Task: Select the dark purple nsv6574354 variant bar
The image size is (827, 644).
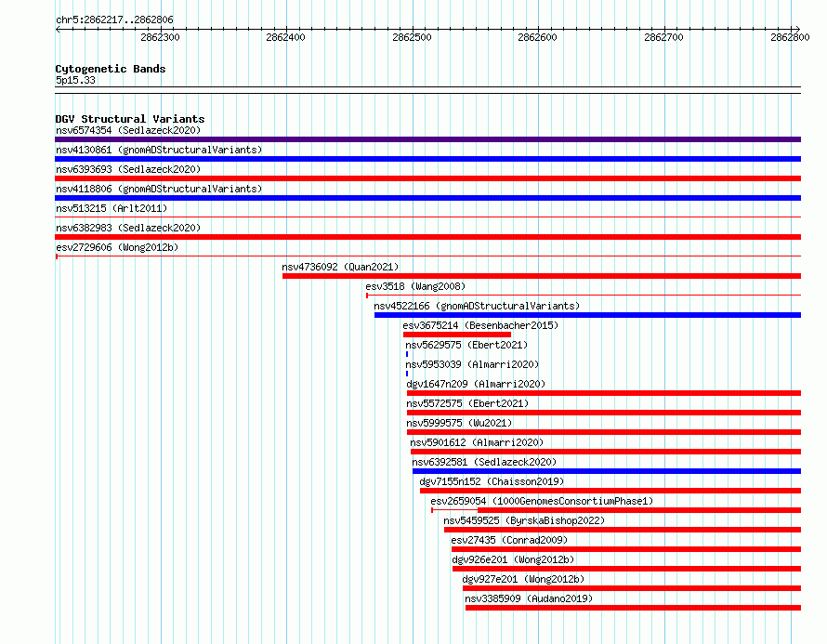Action: (427, 139)
